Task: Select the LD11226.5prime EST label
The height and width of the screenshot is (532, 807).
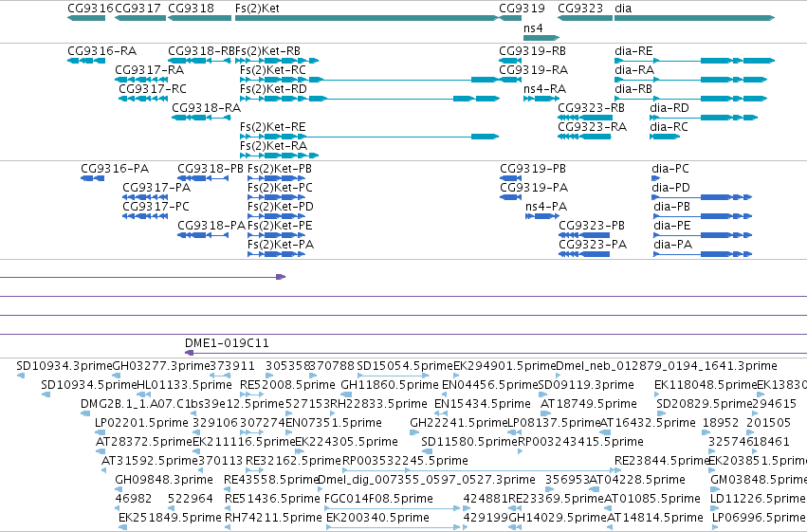Action: (x=757, y=500)
